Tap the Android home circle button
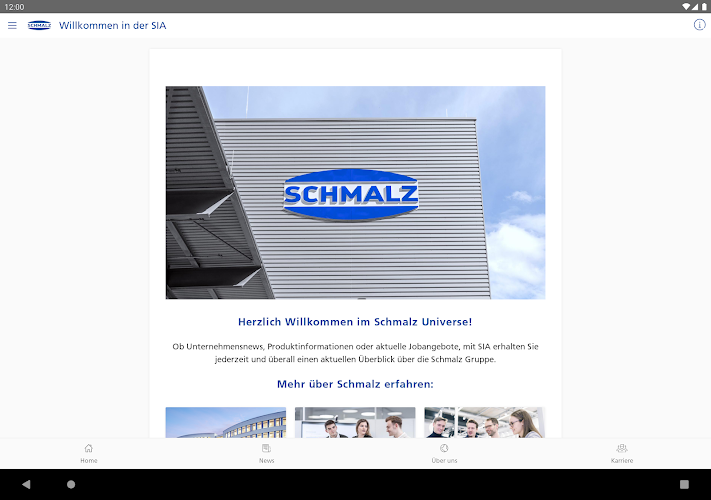 71,484
